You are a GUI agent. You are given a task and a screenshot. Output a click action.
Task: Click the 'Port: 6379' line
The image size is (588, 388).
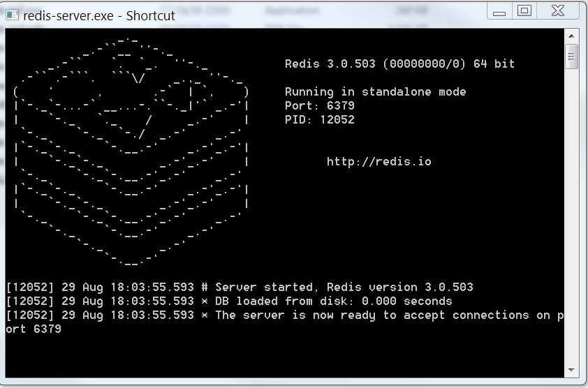pos(320,105)
